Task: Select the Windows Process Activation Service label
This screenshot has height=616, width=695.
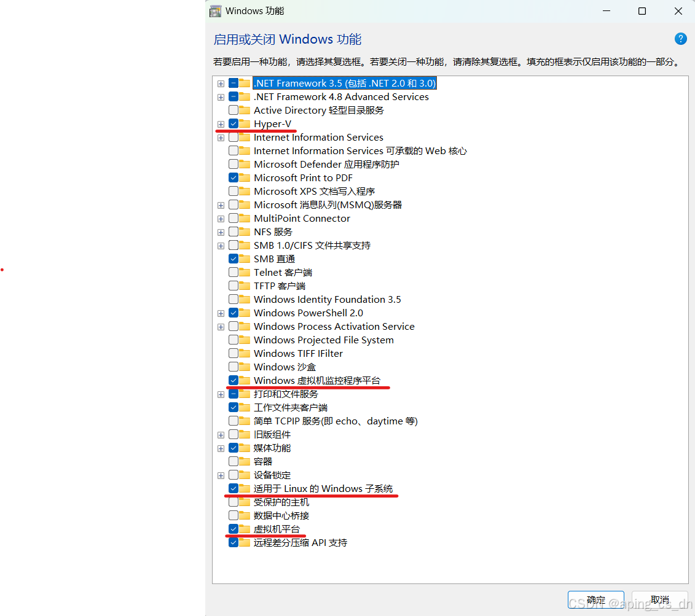Action: (334, 326)
